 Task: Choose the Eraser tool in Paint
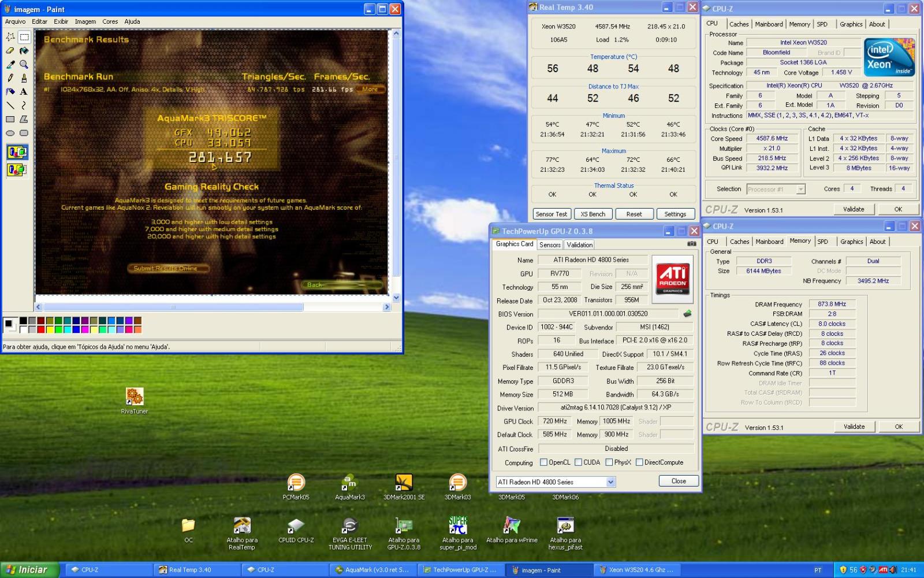[10, 51]
